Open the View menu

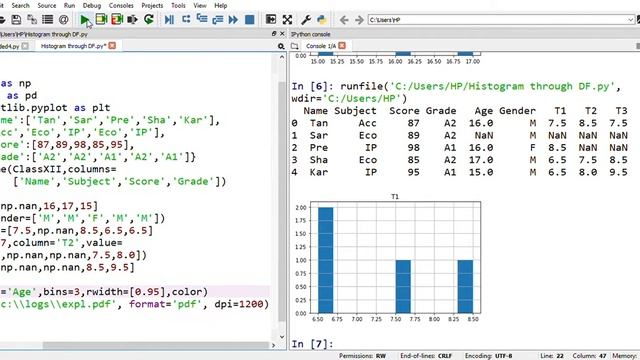click(x=200, y=6)
